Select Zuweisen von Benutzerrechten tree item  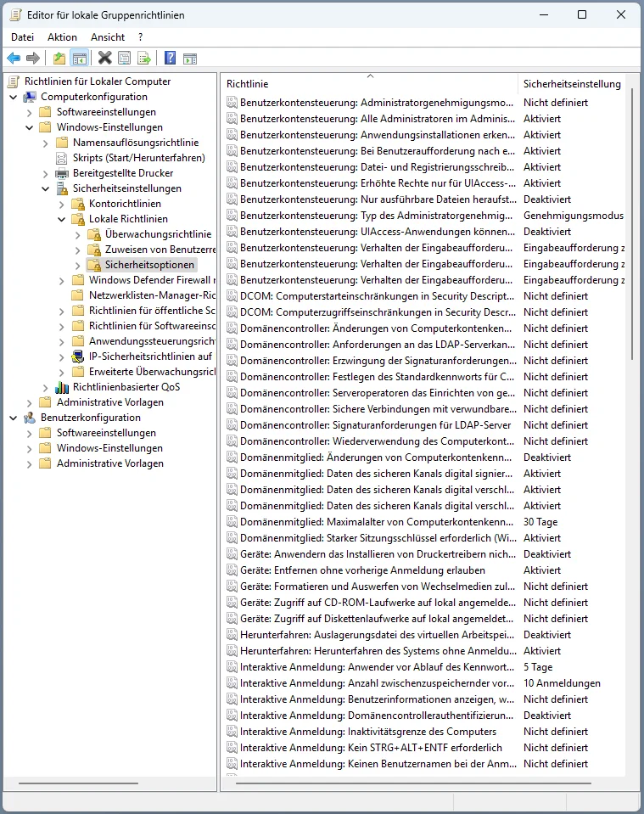160,250
